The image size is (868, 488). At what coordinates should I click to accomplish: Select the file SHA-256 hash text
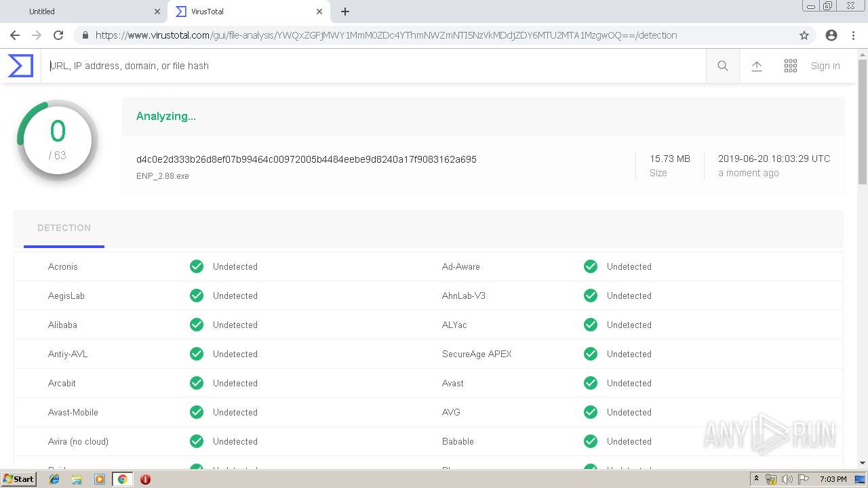[307, 159]
